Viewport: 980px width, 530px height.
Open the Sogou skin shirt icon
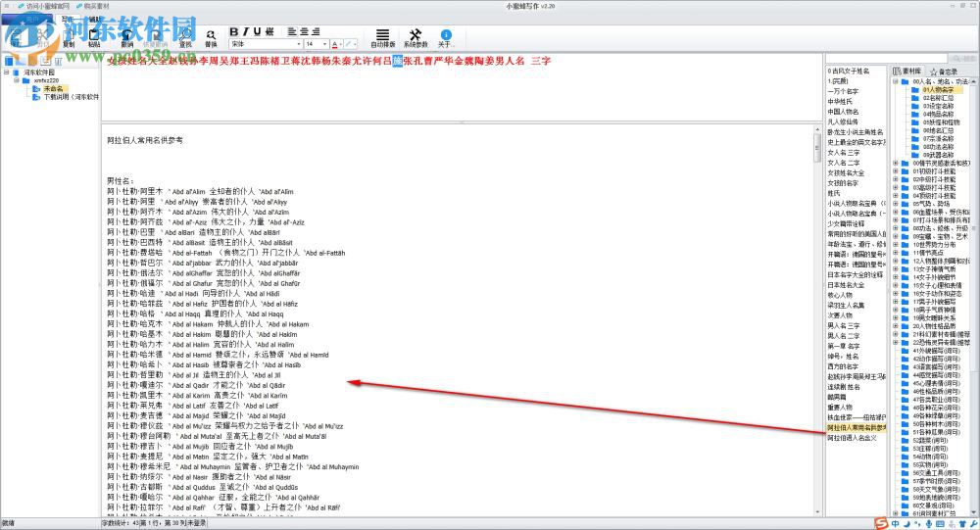[962, 524]
